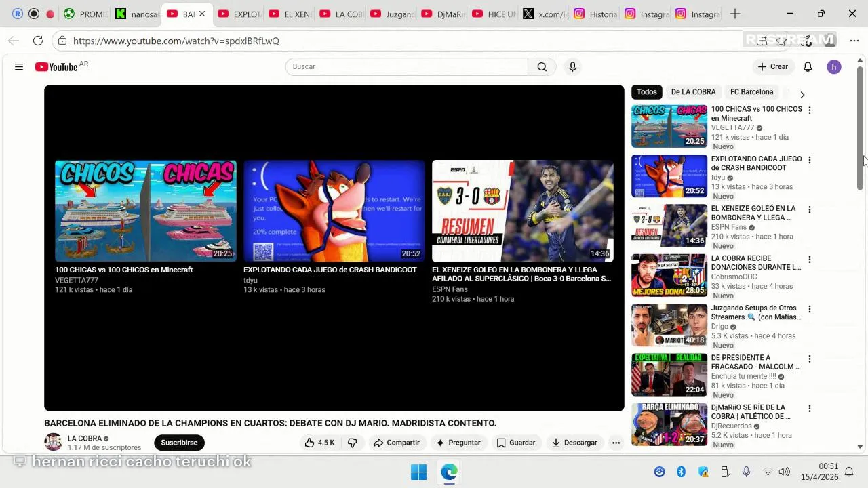
Task: Click the Preguntar button
Action: click(x=458, y=443)
